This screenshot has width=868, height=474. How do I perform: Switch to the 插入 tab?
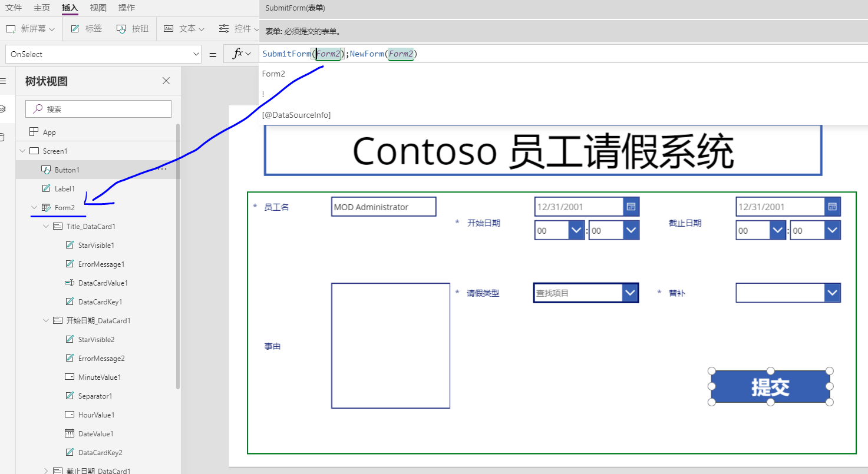70,8
